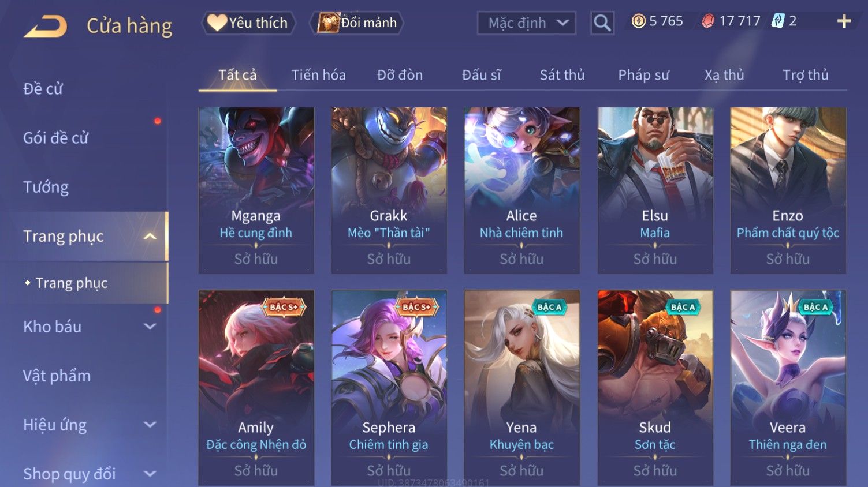Expand the Hiệu ứng section
This screenshot has height=487, width=868.
150,425
